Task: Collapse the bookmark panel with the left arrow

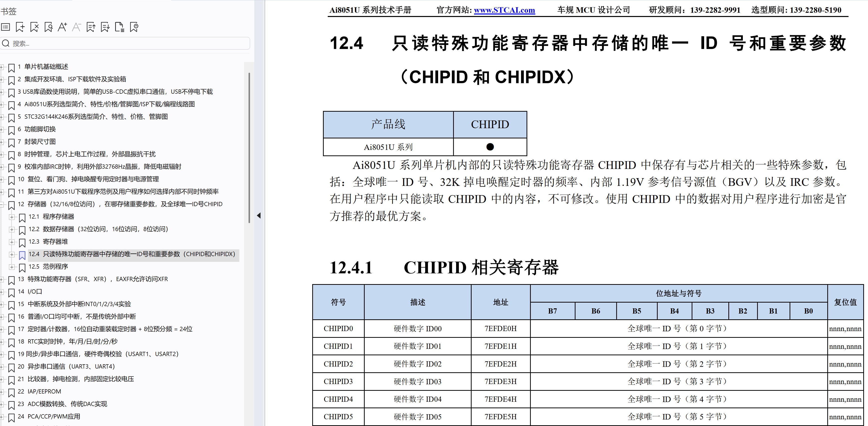Action: [259, 215]
